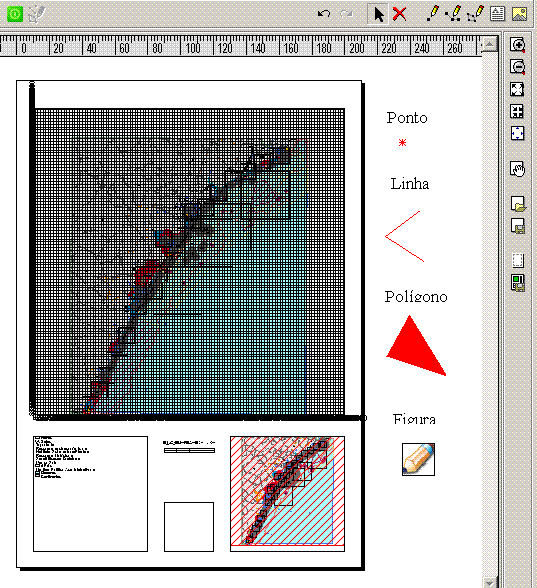537x588 pixels.
Task: Click the scroll up arrow
Action: click(489, 44)
